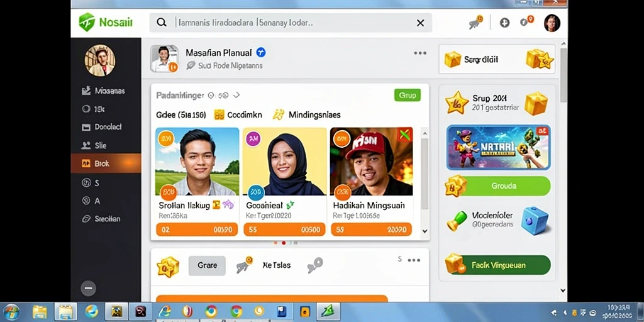Screen dimensions: 644x322
Task: Click the orange bar under Srollan Ilakug
Action: point(197,230)
